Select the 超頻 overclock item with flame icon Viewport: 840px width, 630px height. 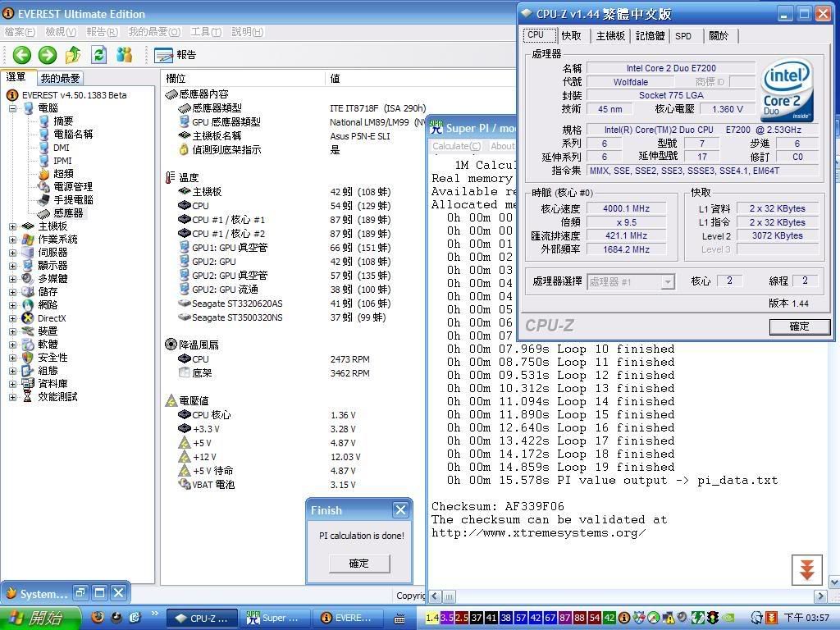(x=62, y=174)
